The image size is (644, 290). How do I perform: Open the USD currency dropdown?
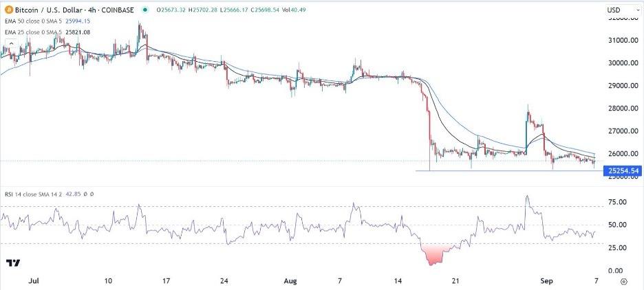tap(621, 10)
